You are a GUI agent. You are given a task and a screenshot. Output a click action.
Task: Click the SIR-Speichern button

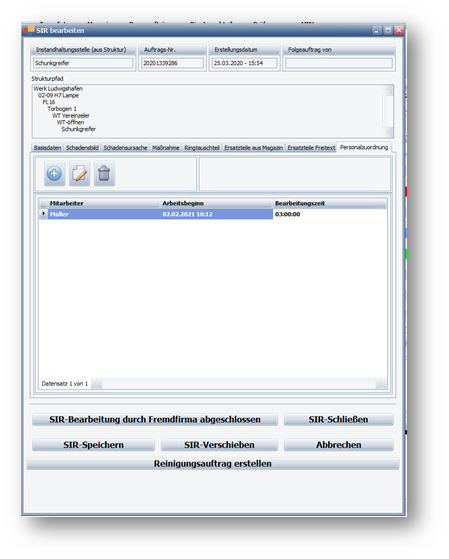93,445
